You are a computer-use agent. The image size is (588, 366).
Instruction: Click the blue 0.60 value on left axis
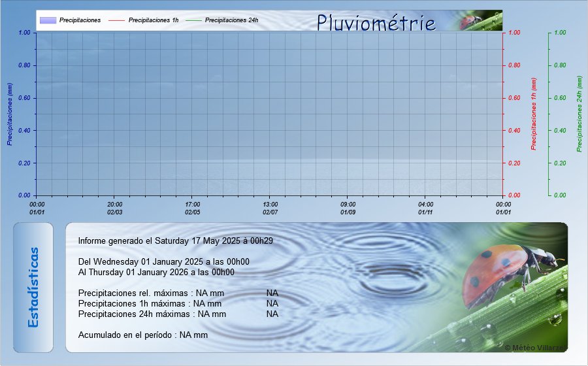coord(24,98)
